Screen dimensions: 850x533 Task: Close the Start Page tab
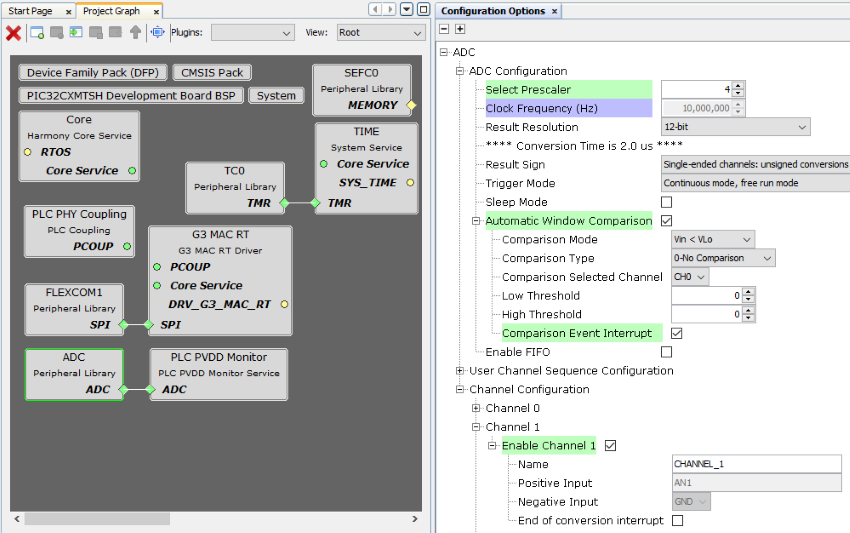pyautogui.click(x=68, y=12)
